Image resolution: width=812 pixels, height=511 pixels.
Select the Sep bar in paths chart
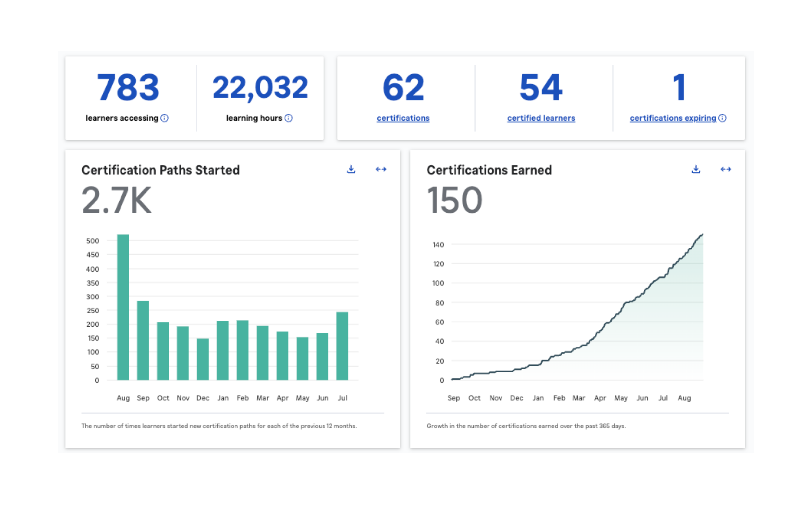(x=143, y=340)
